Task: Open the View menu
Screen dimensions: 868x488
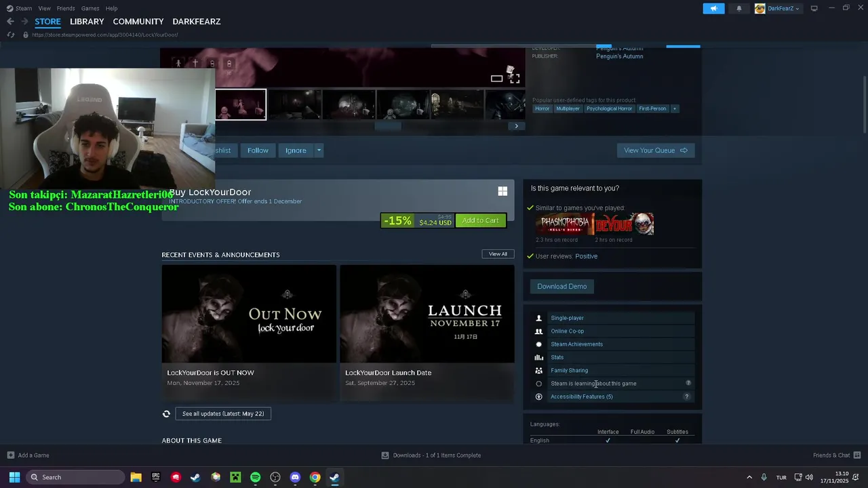Action: click(x=45, y=8)
